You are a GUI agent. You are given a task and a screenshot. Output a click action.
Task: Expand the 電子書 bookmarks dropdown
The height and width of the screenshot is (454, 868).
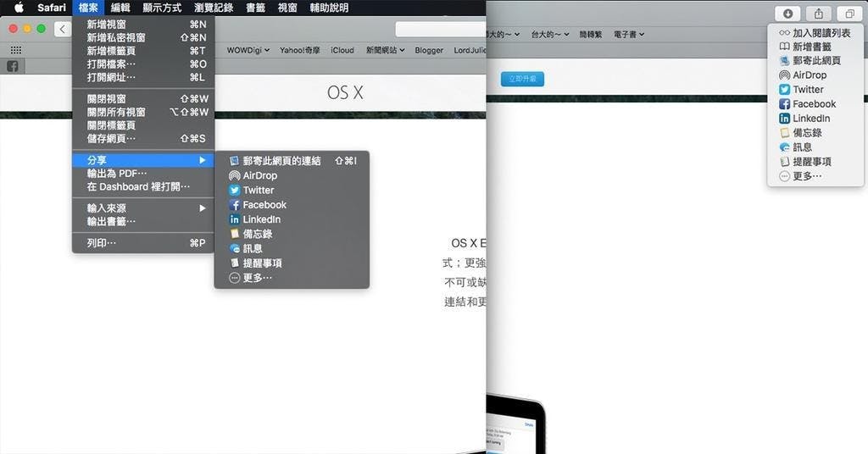tap(629, 34)
